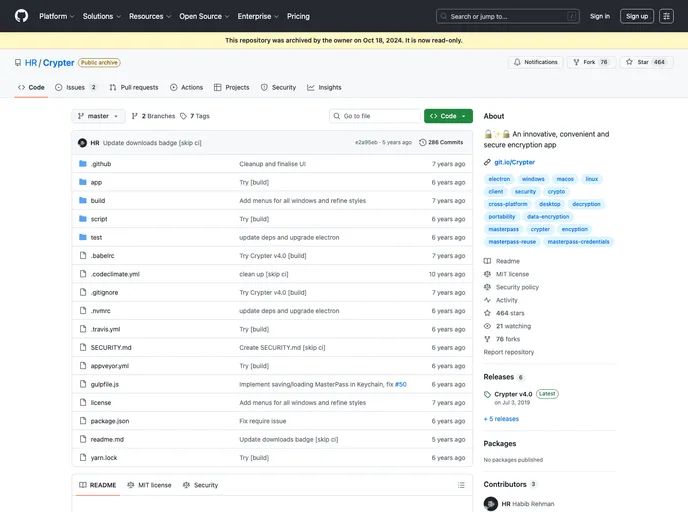Open the HR owner link in repo title
This screenshot has width=688, height=512.
(x=31, y=63)
